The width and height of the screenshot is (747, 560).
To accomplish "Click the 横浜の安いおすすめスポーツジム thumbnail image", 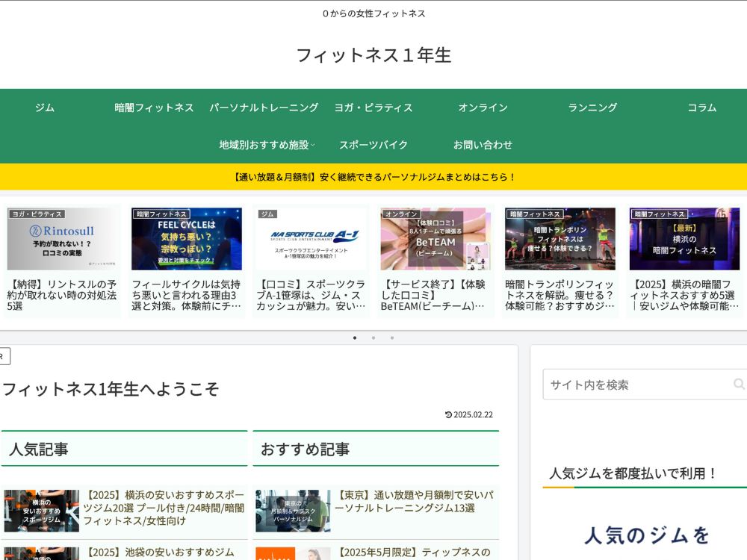I will [x=41, y=511].
